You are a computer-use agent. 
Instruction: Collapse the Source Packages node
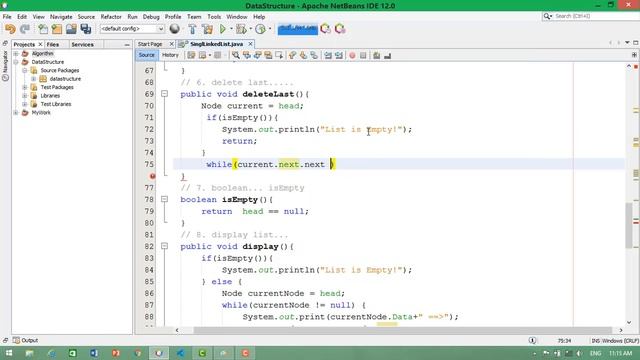pos(25,71)
